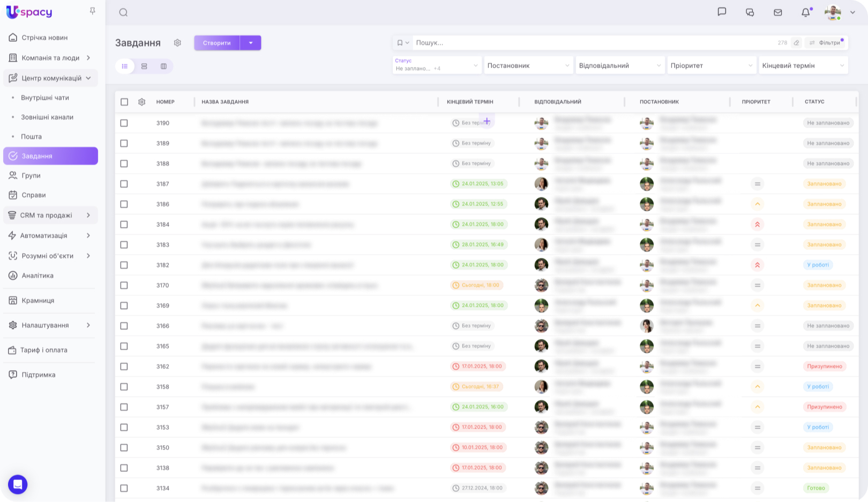Switch to the kanban columns view icon
The image size is (868, 502).
point(163,66)
